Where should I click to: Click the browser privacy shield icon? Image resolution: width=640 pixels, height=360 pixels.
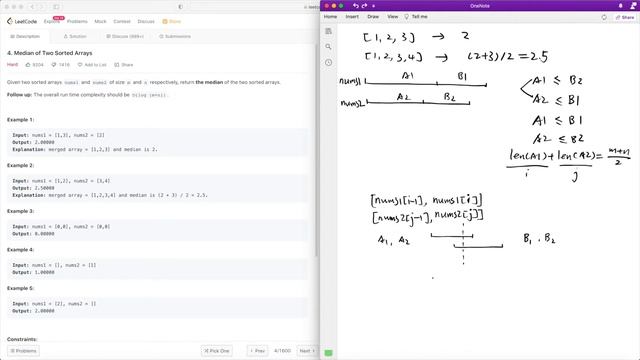pos(180,7)
